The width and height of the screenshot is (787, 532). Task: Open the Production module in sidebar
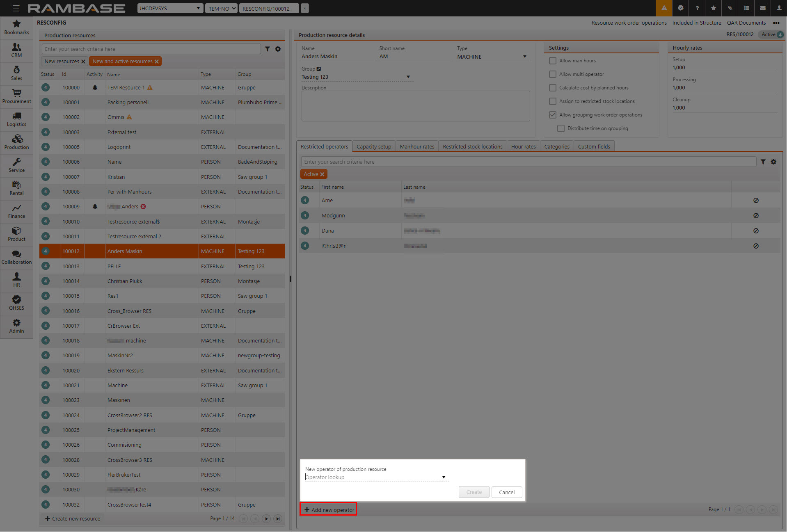pos(16,142)
